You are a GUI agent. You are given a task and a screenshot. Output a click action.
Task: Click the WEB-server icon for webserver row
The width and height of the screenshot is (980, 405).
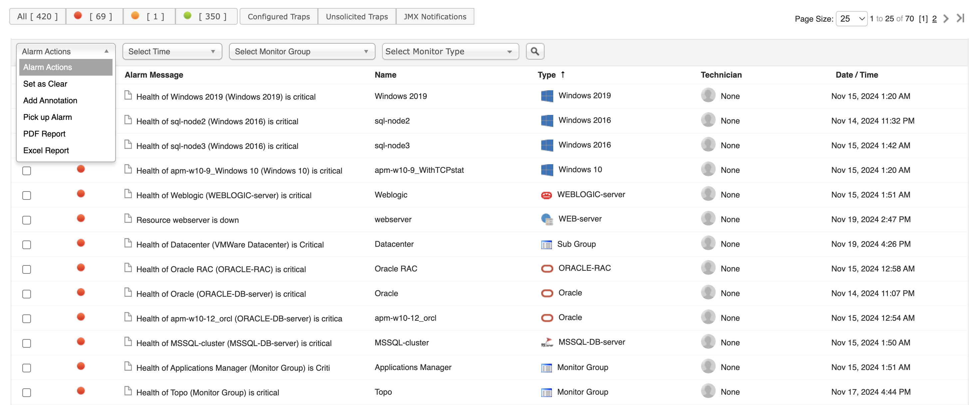tap(547, 219)
